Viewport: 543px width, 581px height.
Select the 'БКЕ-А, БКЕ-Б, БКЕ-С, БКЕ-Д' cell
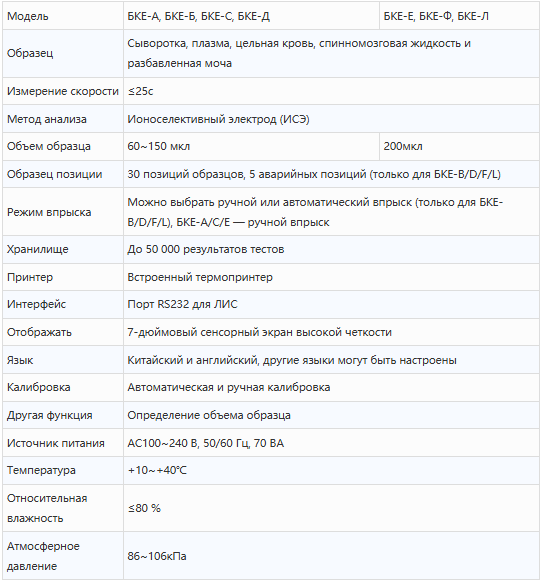[x=251, y=16]
